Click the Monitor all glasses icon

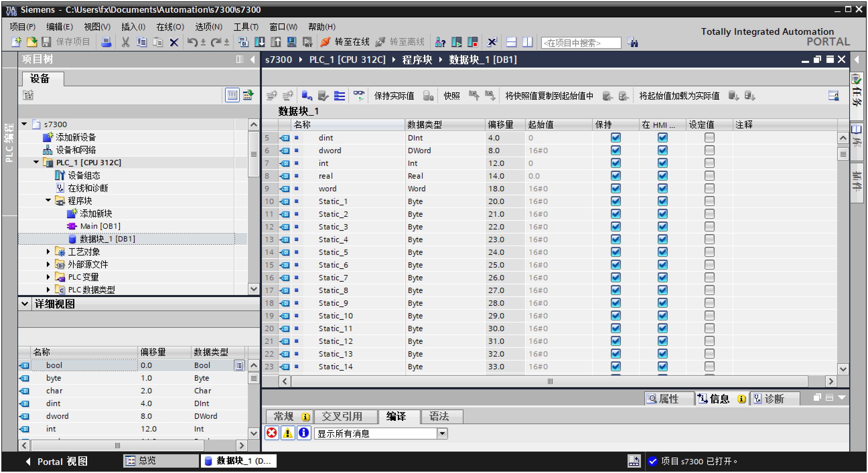(359, 96)
